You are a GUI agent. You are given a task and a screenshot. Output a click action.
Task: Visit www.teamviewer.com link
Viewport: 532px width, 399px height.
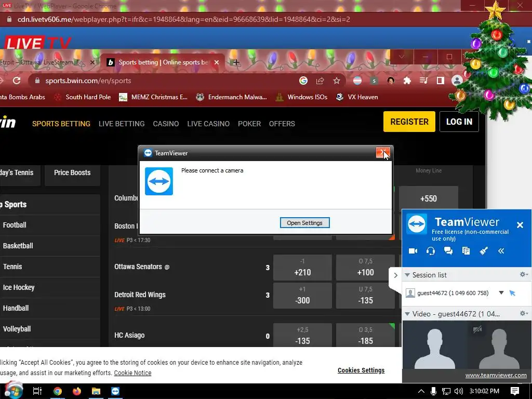[x=496, y=375]
